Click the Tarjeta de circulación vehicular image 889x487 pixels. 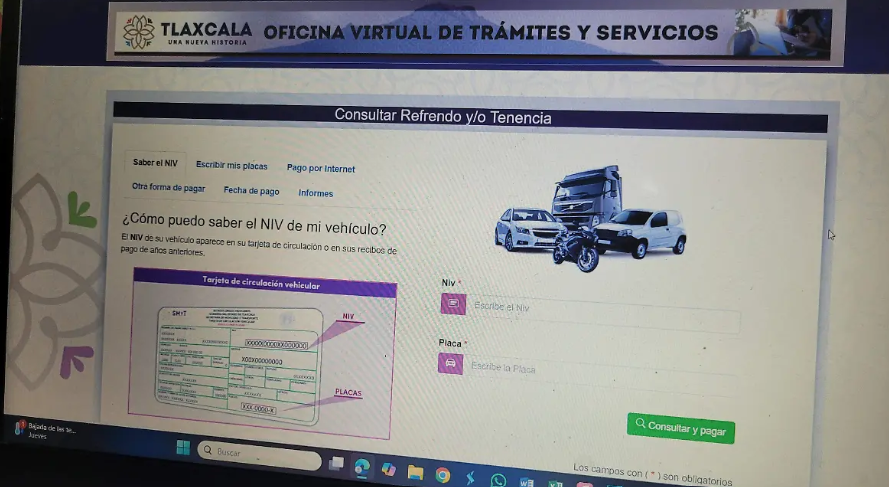click(261, 353)
